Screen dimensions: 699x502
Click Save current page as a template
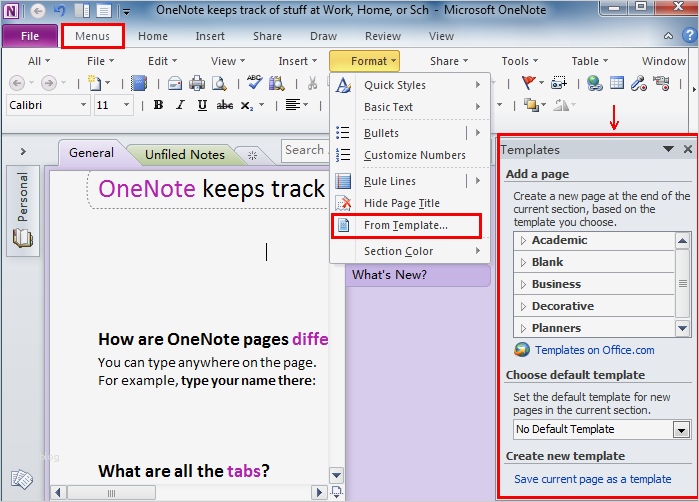[592, 479]
